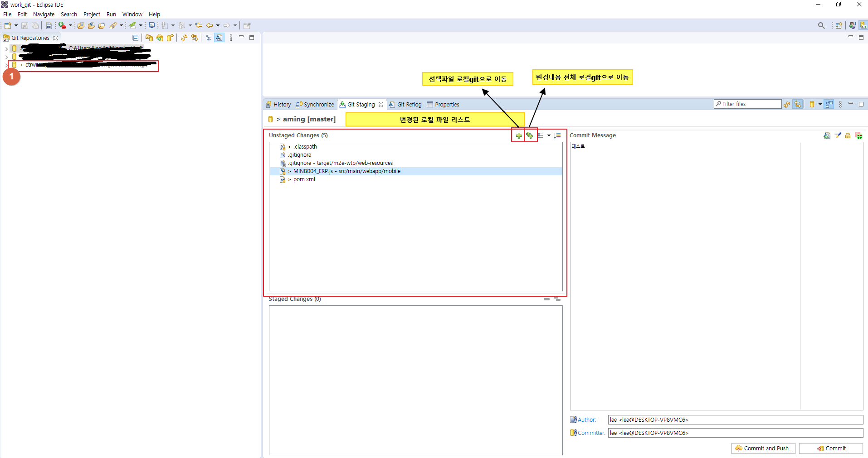Compute a Change-Id using the lock icon
The image size is (868, 458).
[x=848, y=135]
